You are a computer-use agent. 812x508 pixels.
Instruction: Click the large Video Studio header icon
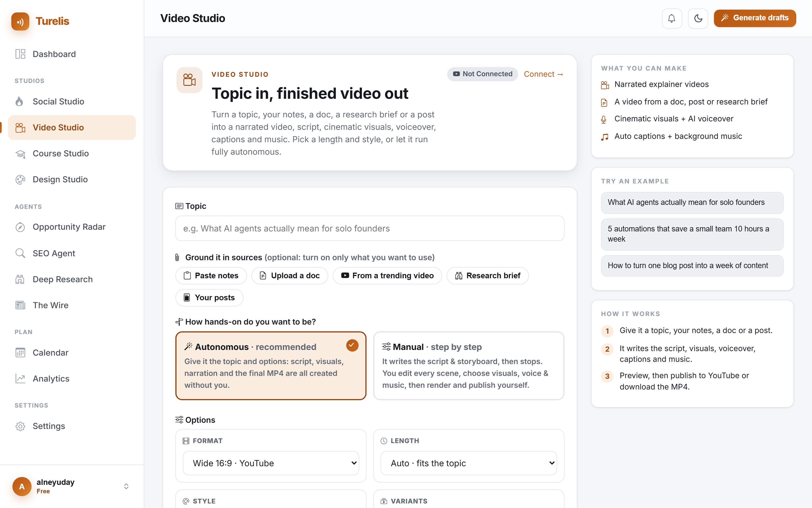point(189,80)
